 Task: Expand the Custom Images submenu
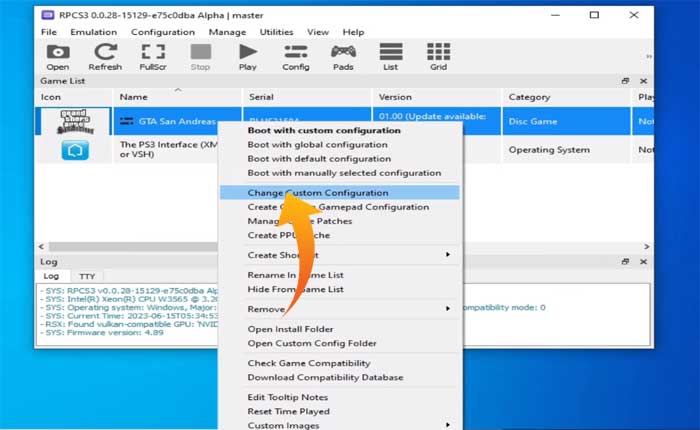pos(447,425)
